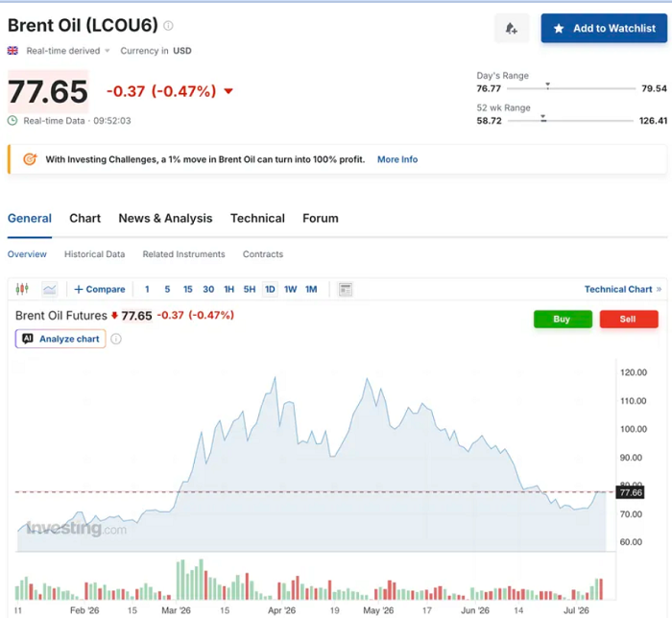The width and height of the screenshot is (672, 618).
Task: Click the news overlay icon in chart toolbar
Action: tap(346, 290)
